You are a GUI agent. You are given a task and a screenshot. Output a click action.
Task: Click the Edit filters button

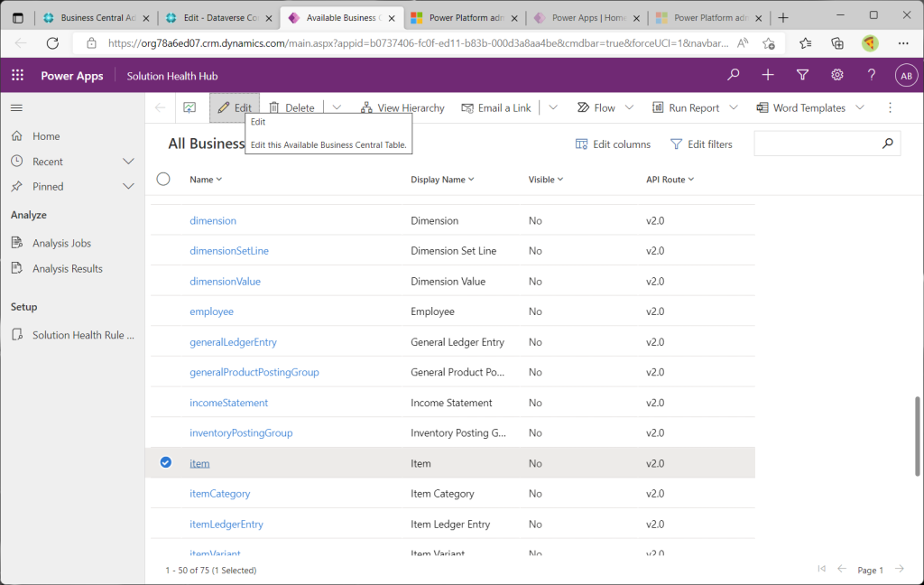(701, 144)
